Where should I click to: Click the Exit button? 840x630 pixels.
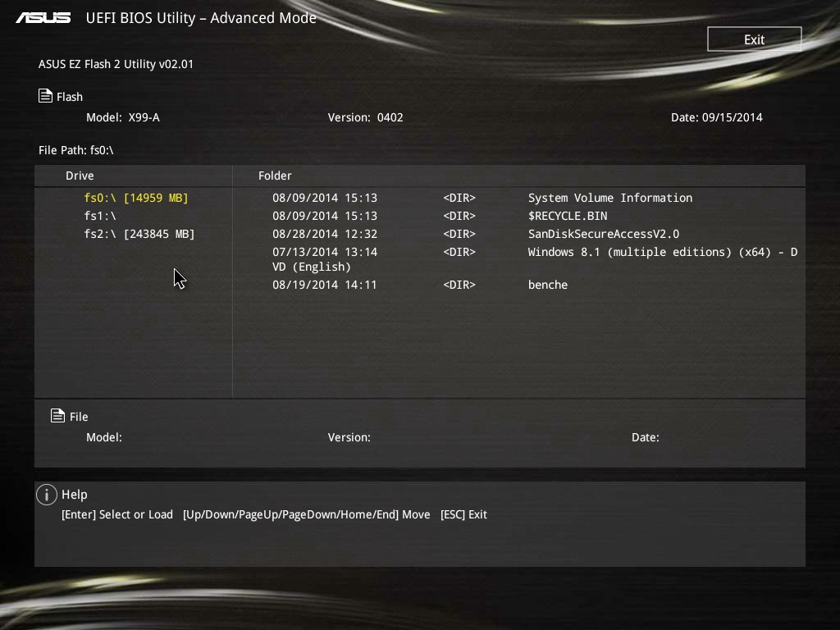(755, 39)
